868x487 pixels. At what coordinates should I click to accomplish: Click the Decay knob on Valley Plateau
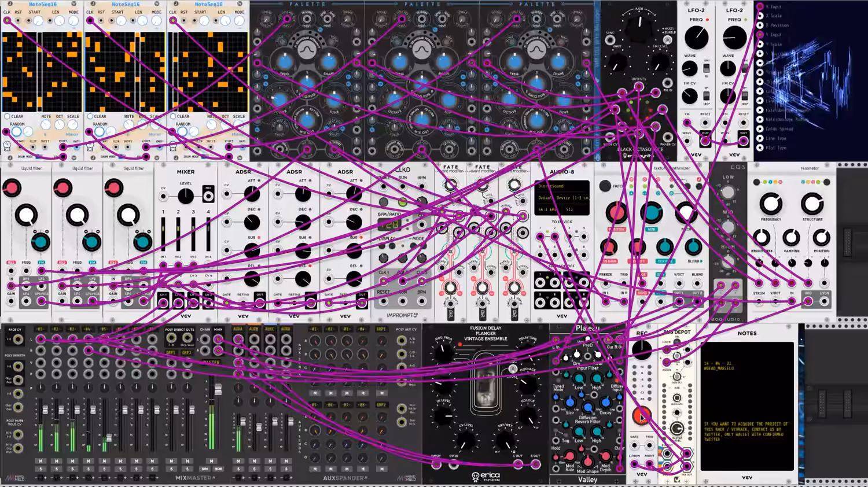[x=605, y=402]
